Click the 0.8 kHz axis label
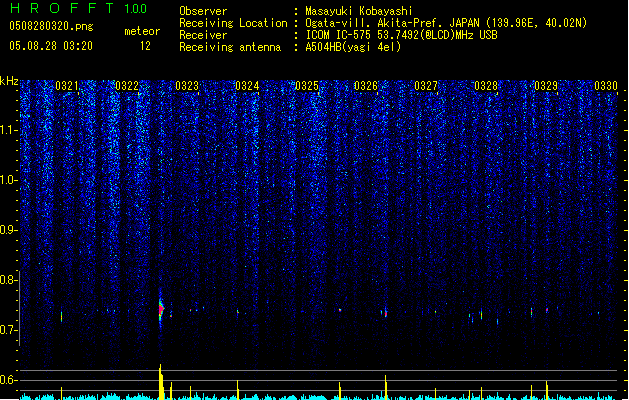629x400 pixels. (x=8, y=280)
